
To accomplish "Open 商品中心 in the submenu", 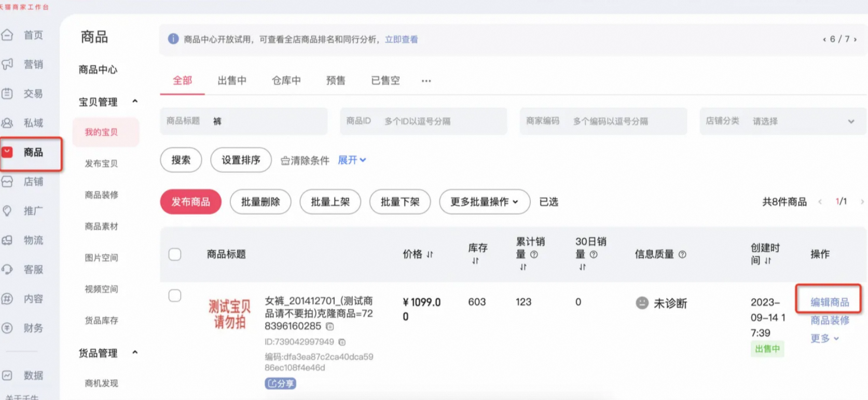I will (98, 70).
